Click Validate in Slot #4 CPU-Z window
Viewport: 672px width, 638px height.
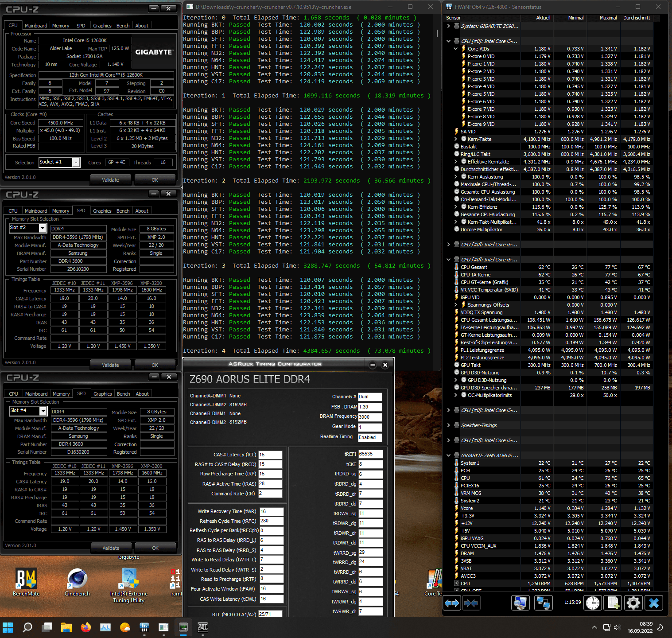coord(111,548)
